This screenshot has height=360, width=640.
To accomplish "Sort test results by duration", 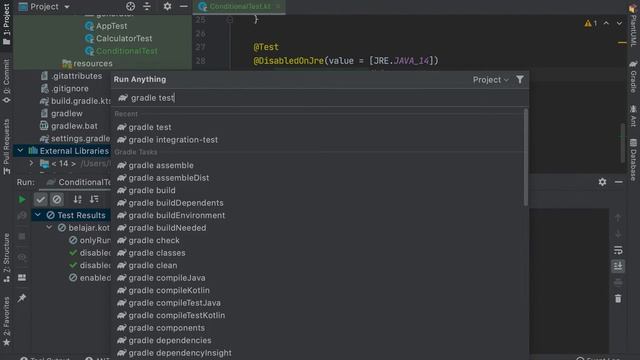I will (94, 200).
